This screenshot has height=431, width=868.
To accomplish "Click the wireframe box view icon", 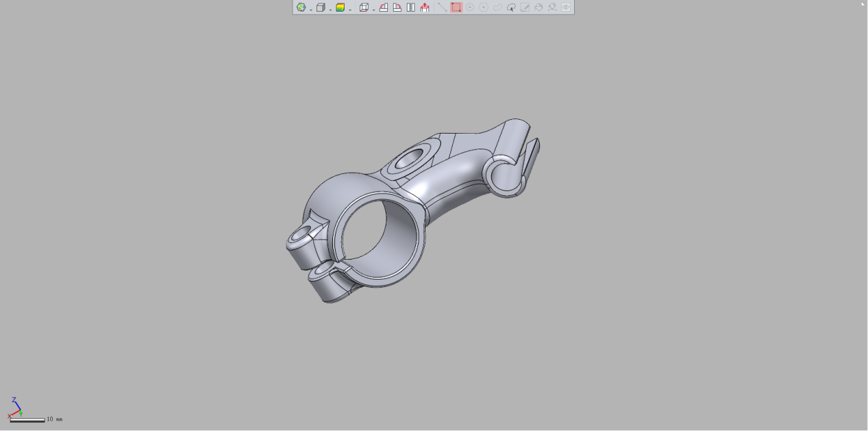I will tap(364, 8).
